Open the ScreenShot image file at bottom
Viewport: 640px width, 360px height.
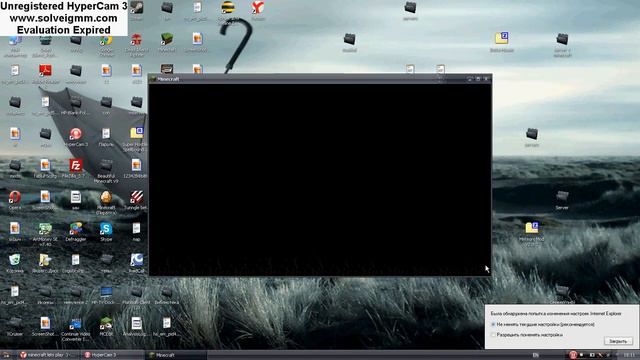point(45,323)
